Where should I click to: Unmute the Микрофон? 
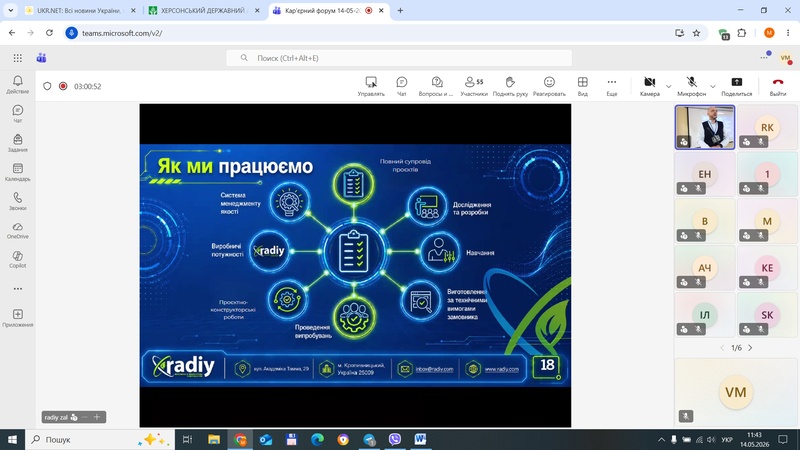point(691,86)
